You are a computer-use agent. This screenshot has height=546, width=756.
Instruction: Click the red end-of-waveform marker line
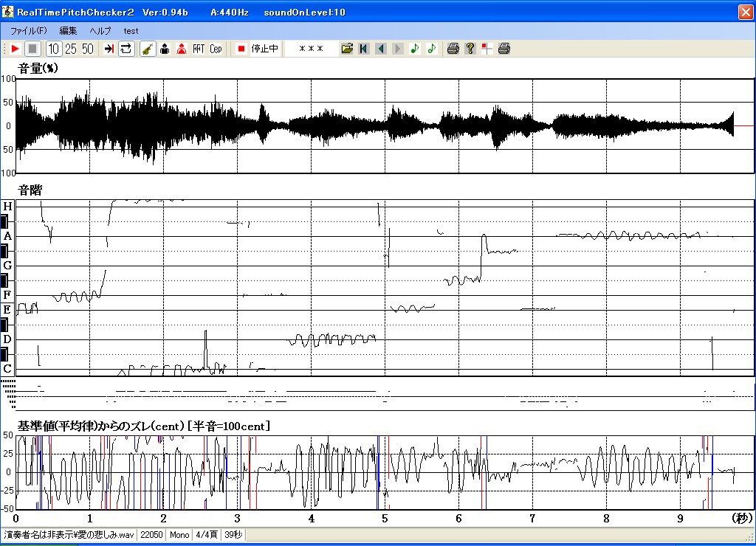[x=744, y=125]
